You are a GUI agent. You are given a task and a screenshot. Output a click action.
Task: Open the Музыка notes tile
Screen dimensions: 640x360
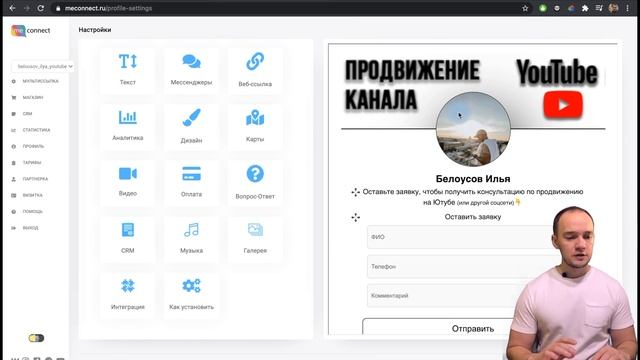click(191, 239)
